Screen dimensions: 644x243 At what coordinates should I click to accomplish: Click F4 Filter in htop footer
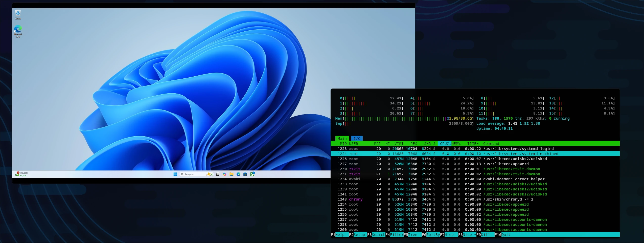394,235
